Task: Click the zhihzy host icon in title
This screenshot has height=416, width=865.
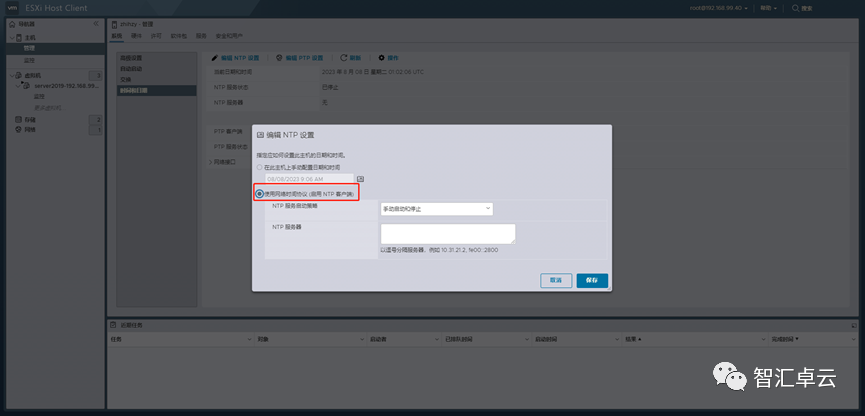Action: 115,24
